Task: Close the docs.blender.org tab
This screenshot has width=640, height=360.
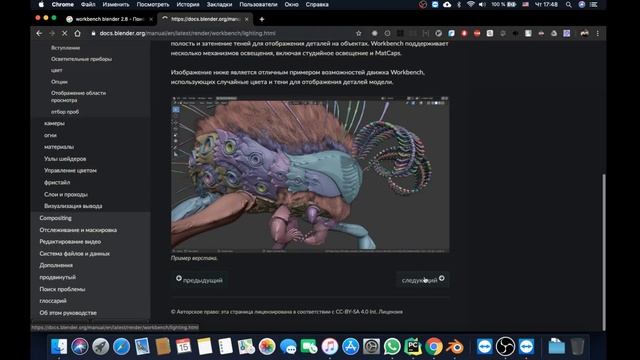Action: 247,19
